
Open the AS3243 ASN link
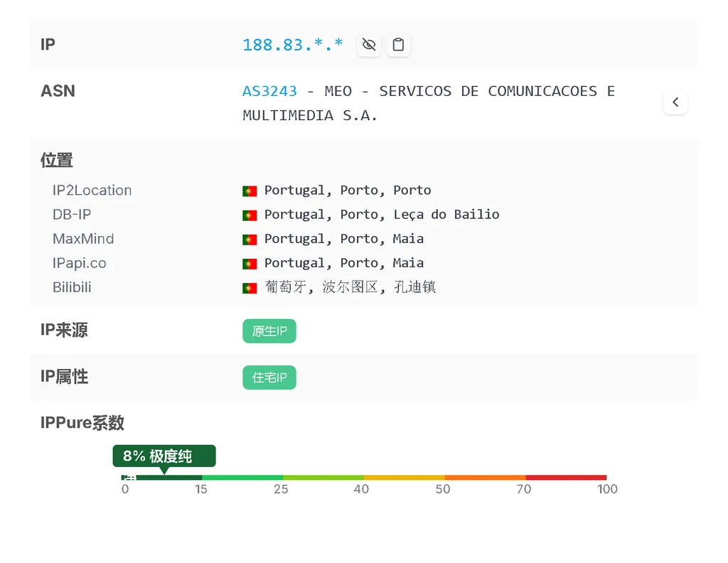click(269, 91)
